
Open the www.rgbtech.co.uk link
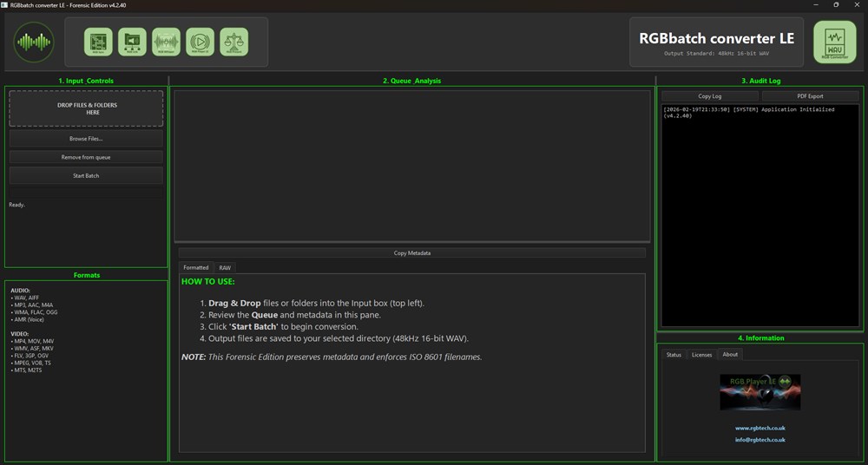(x=760, y=428)
